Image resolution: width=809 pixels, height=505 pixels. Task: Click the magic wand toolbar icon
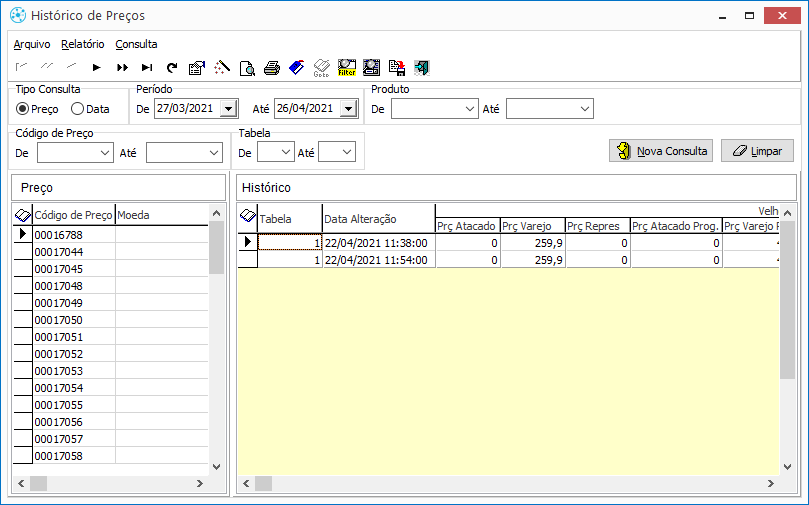222,68
